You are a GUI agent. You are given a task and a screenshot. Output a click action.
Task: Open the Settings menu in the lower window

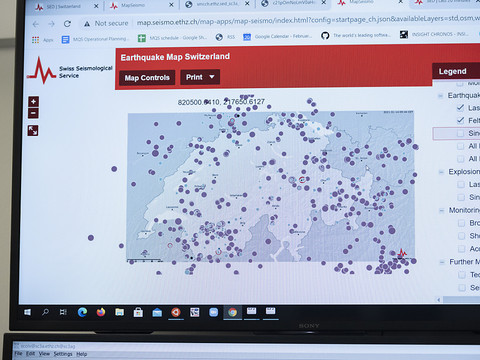click(63, 354)
